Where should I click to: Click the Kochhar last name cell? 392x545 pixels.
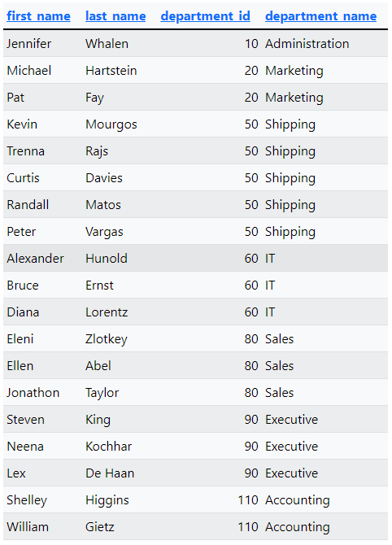(108, 447)
